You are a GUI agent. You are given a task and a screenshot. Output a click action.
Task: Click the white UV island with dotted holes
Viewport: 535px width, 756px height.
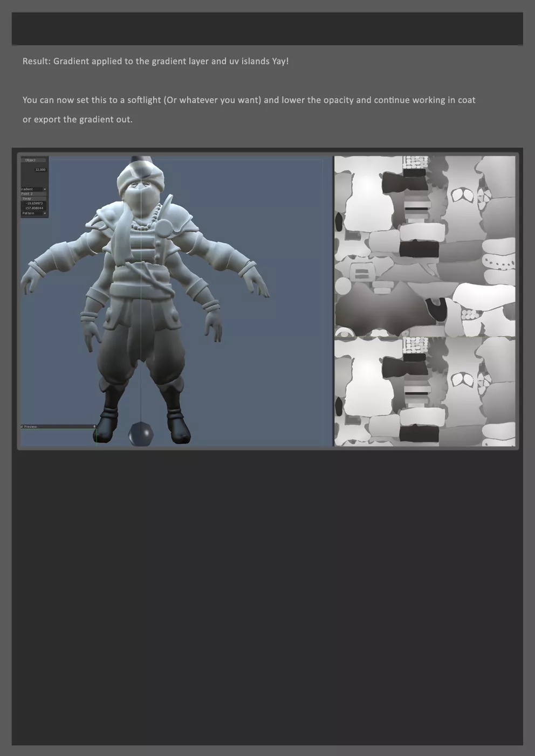pyautogui.click(x=499, y=262)
